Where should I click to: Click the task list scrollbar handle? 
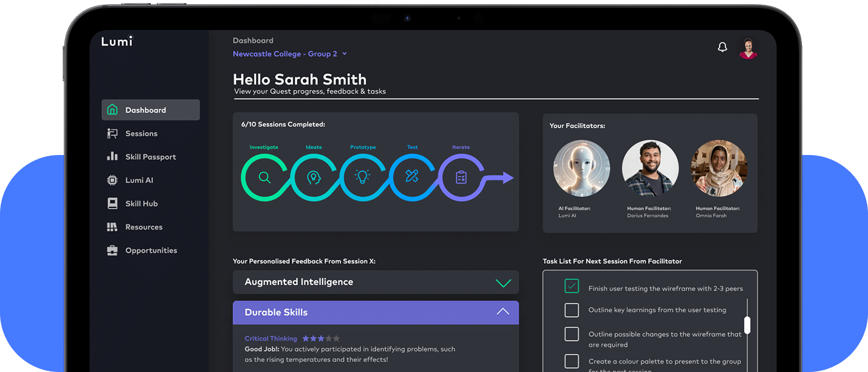[x=747, y=325]
